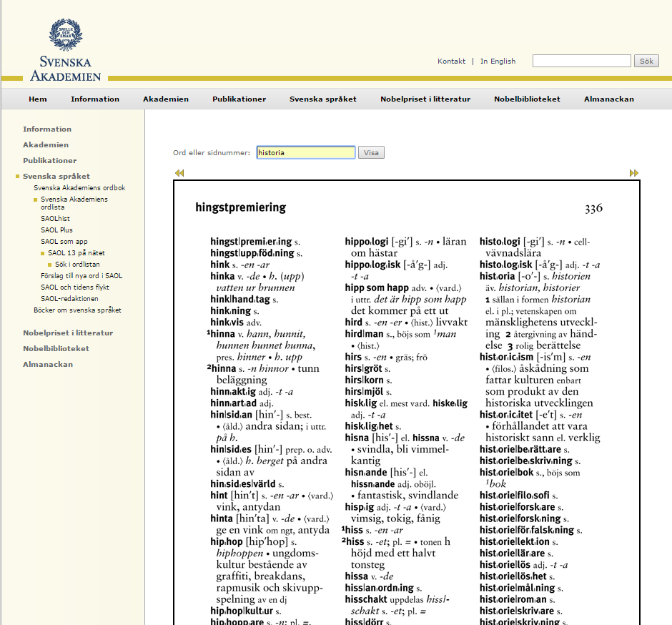This screenshot has width=672, height=625.
Task: Click the dictionary entry hiphopkultur
Action: tap(242, 611)
